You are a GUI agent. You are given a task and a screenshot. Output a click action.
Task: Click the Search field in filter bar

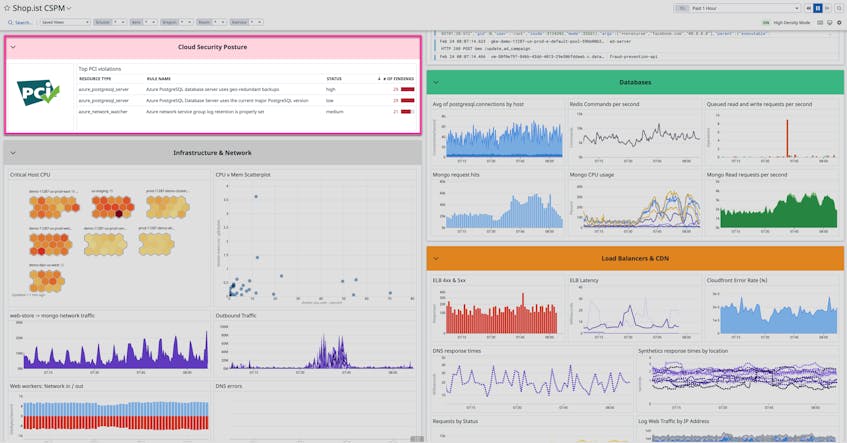point(20,22)
